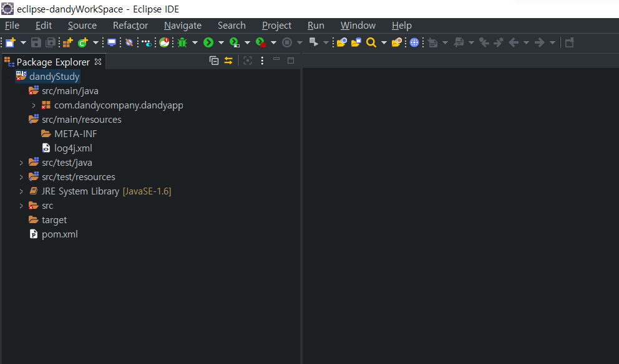The height and width of the screenshot is (364, 619).
Task: Click the Save All icon
Action: click(x=51, y=42)
